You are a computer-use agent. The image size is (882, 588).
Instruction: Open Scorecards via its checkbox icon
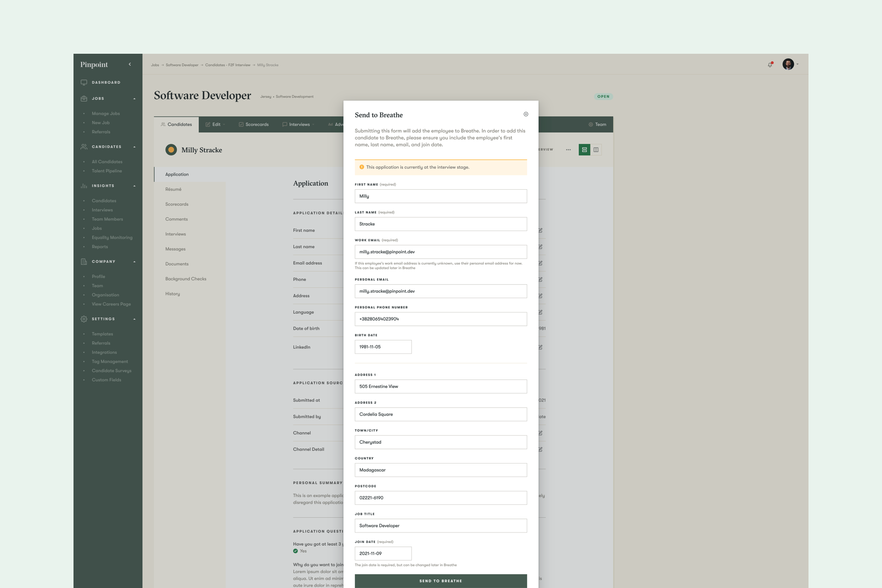tap(241, 124)
